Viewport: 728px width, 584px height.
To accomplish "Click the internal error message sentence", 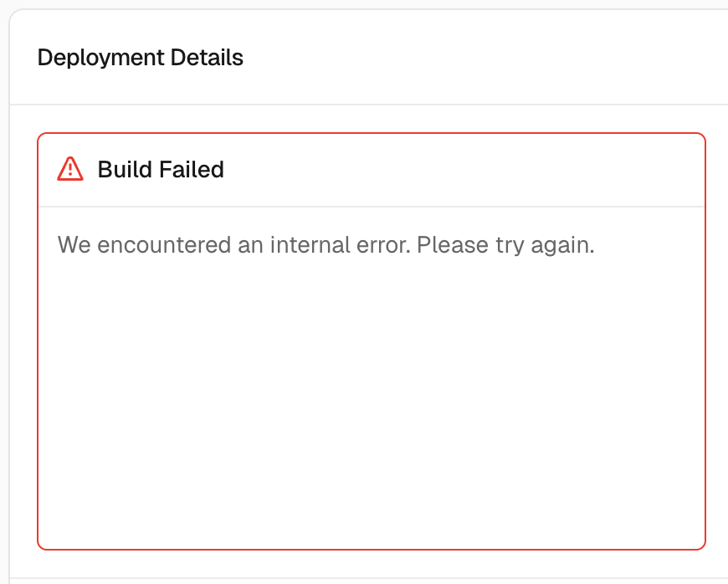I will [x=326, y=246].
